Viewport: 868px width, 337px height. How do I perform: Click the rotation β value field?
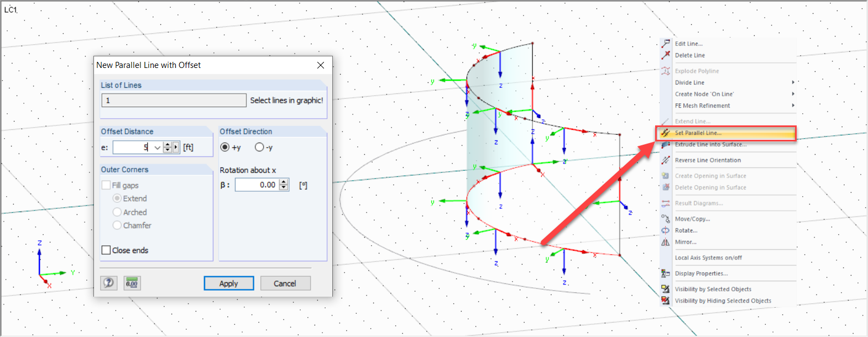[257, 185]
